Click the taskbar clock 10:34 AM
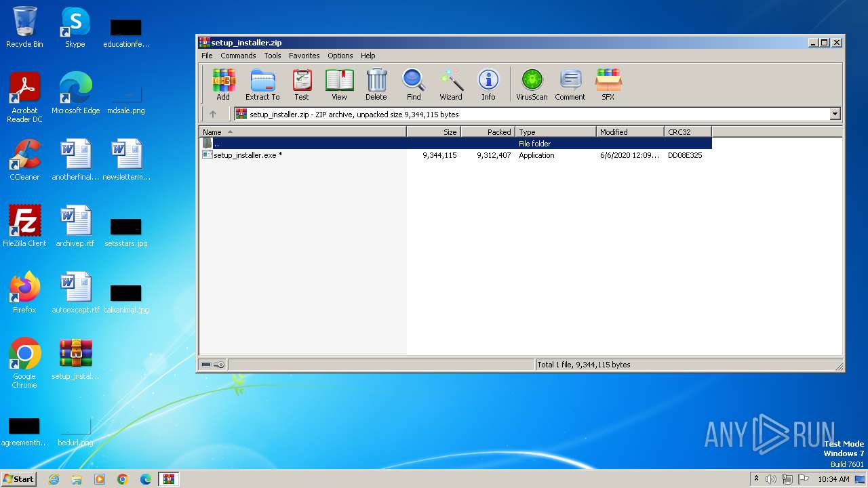 point(833,479)
